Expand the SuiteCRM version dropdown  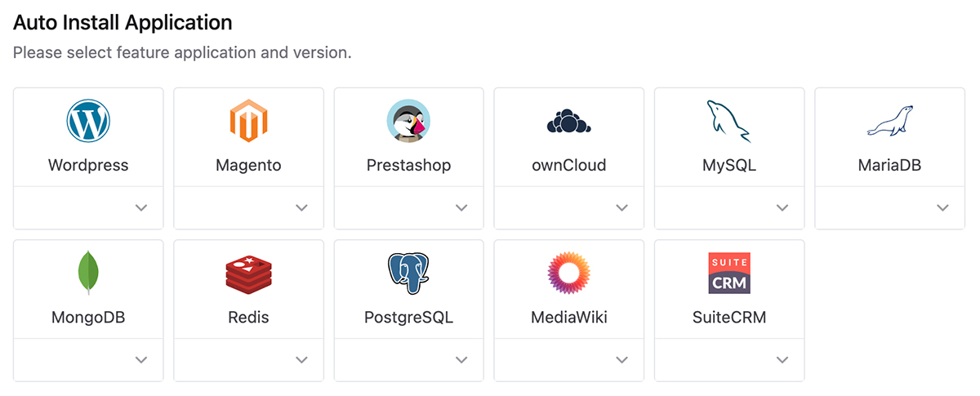pos(728,359)
